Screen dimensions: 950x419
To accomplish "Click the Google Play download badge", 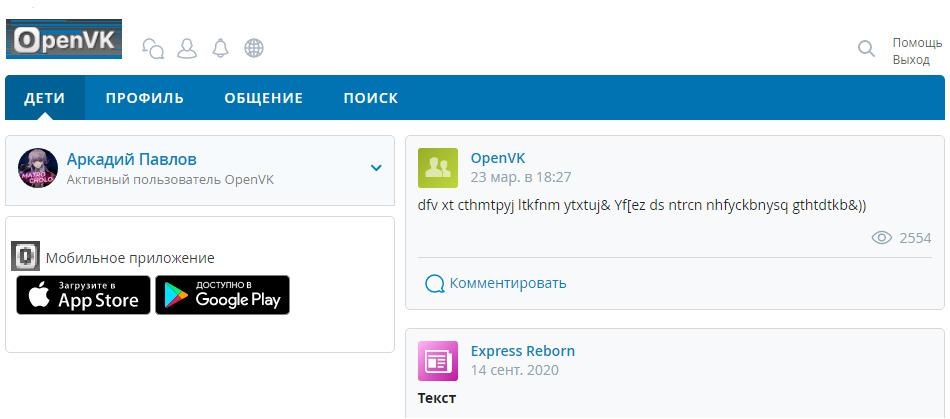I will pos(222,295).
